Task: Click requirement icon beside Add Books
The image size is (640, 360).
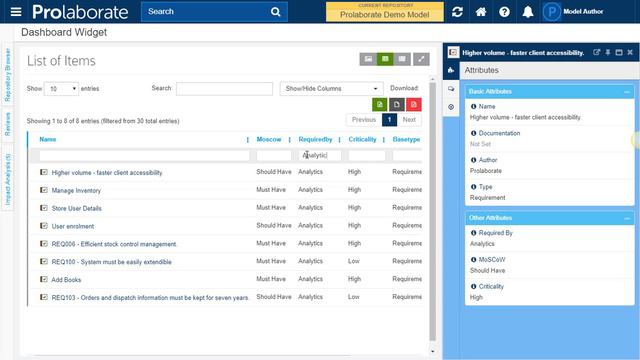Action: tap(44, 279)
